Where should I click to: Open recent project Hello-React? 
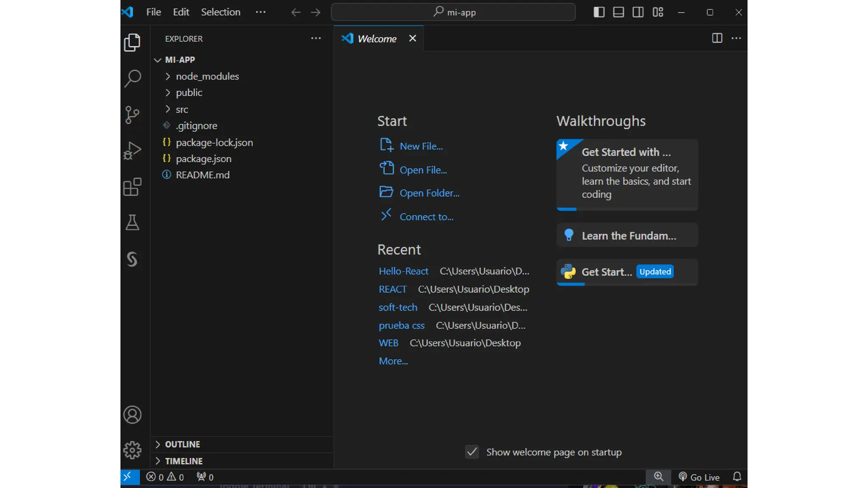click(403, 271)
